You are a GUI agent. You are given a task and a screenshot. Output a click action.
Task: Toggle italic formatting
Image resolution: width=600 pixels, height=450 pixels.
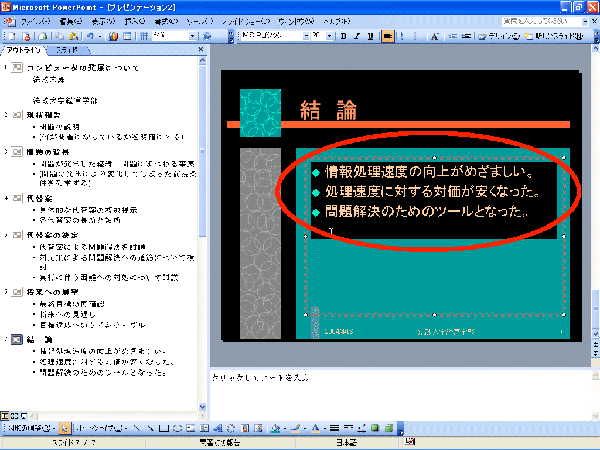click(x=357, y=36)
